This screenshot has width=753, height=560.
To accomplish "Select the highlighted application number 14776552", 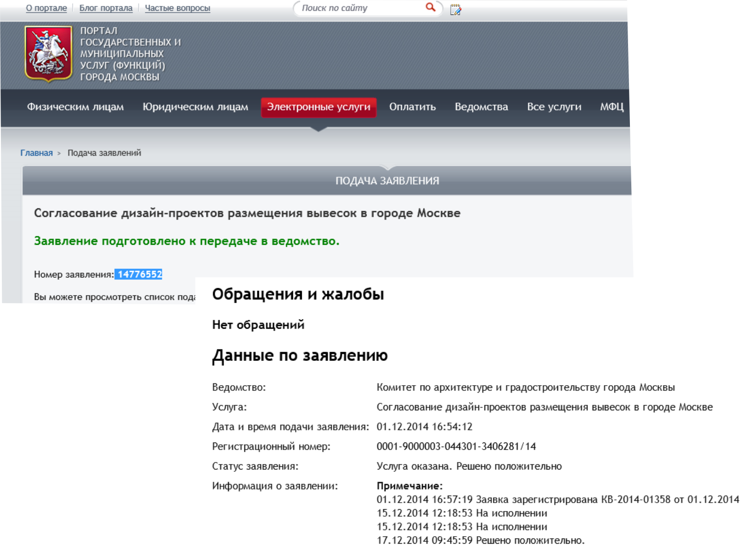I will (139, 274).
